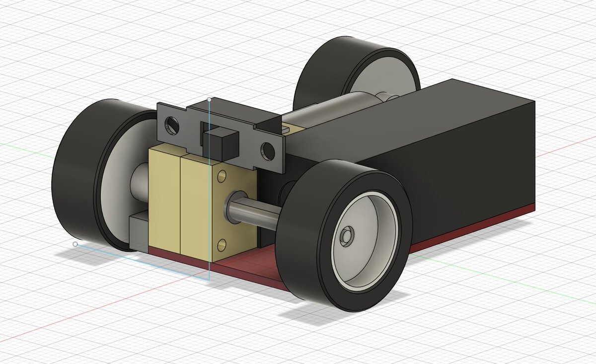
Task: Select the lower screw hole on yellow gearbox
Action: pyautogui.click(x=223, y=244)
